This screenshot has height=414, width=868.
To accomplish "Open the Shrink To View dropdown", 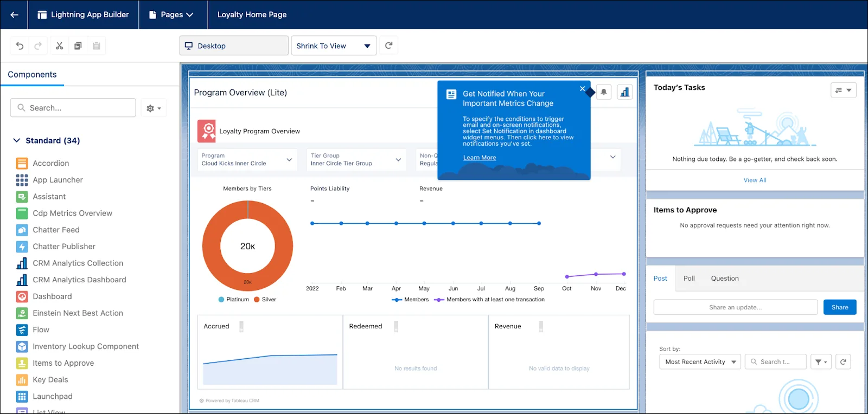I will point(334,46).
